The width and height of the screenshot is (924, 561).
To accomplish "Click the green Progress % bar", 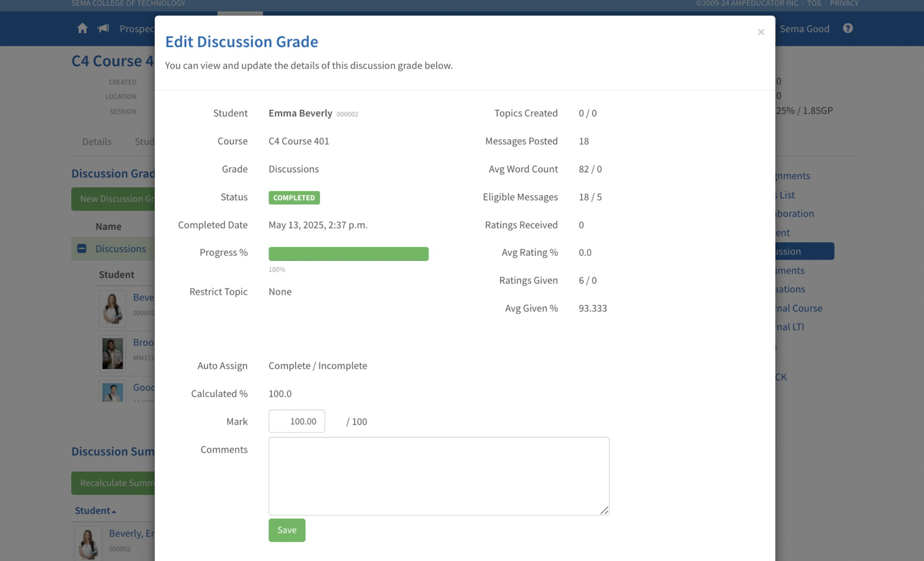I will tap(348, 254).
